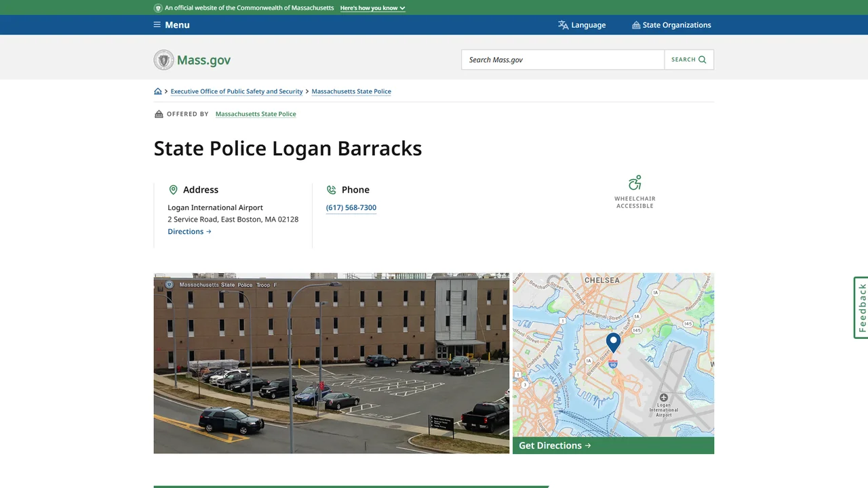
Task: Click the Get Directions button
Action: click(613, 445)
